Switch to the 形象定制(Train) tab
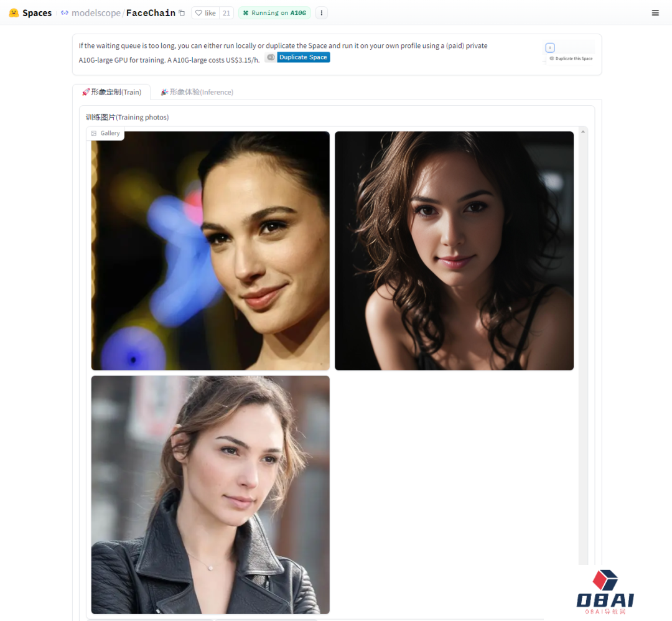Image resolution: width=672 pixels, height=621 pixels. click(111, 92)
